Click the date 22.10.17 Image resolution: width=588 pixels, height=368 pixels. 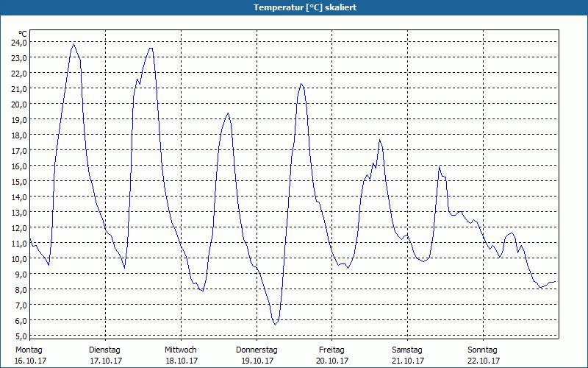[x=484, y=361]
